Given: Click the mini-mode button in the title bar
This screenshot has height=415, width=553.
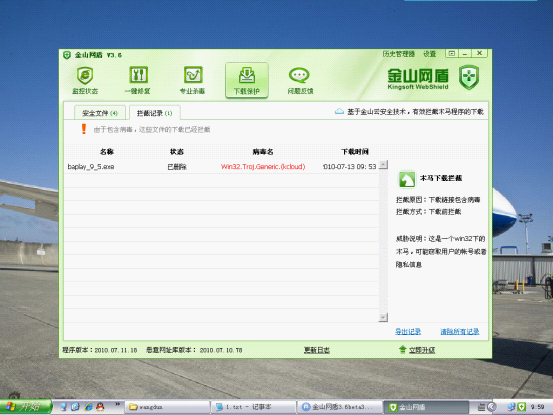Looking at the screenshot, I should click(451, 53).
